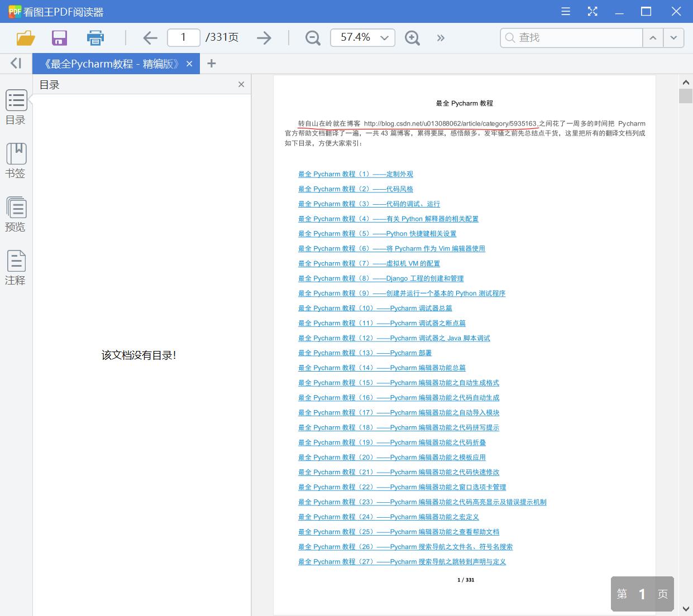Open the 书签 bookmarks panel
The width and height of the screenshot is (693, 616).
tap(16, 161)
